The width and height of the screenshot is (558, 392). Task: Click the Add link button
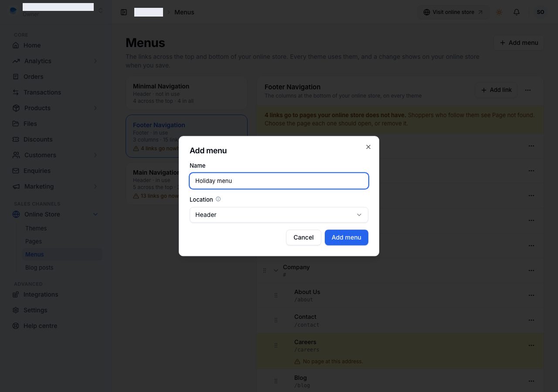click(496, 90)
